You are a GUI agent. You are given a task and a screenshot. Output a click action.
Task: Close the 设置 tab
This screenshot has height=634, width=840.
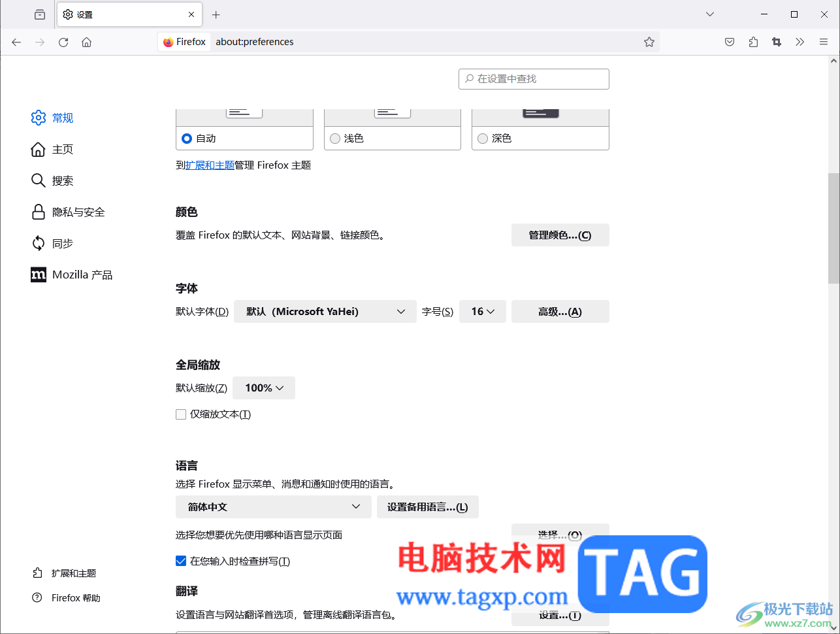point(191,14)
